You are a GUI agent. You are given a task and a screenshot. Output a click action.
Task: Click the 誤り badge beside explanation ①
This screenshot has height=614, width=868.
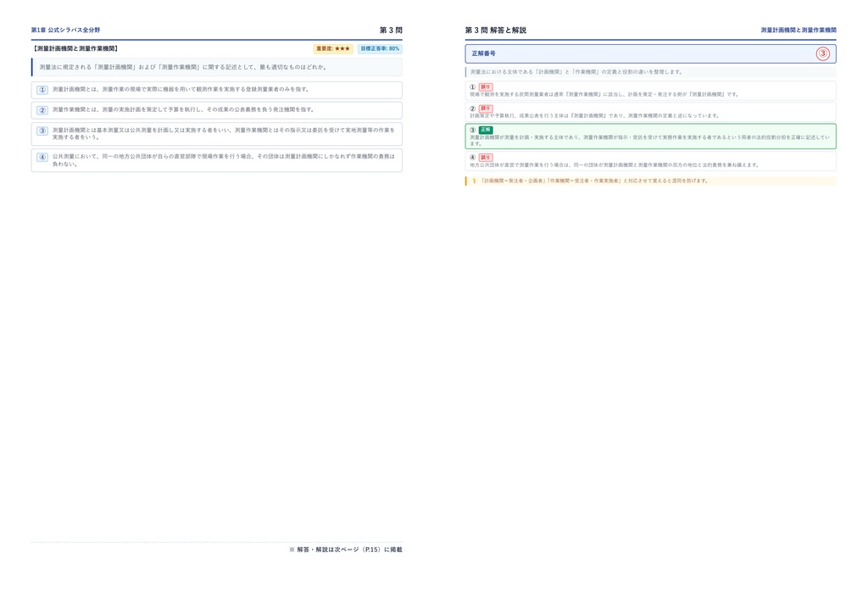(486, 87)
